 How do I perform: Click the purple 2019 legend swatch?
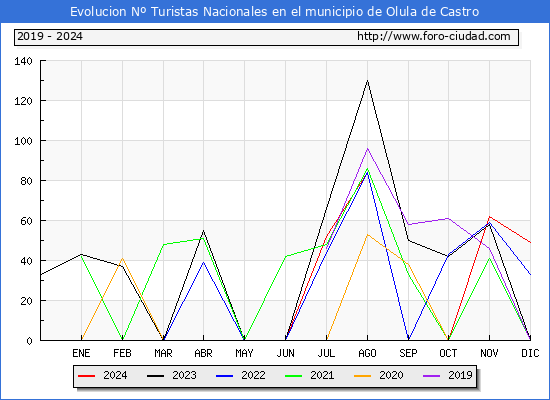pyautogui.click(x=432, y=376)
